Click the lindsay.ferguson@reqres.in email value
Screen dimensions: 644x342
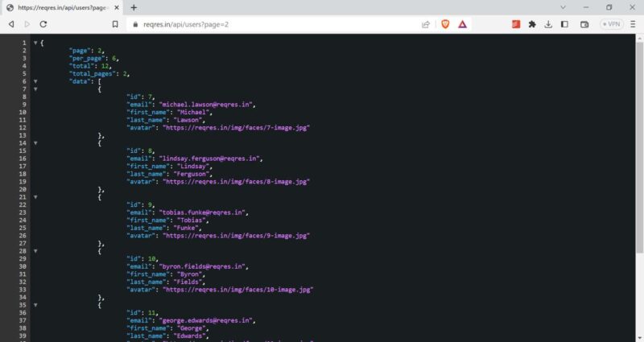[x=209, y=159]
